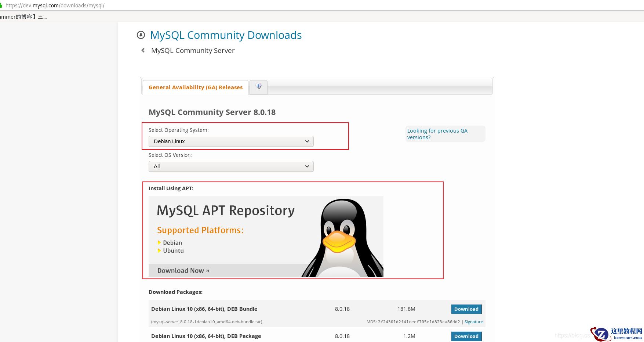Click the download circle icon beside page title
Viewport: 644px width, 342px height.
[x=141, y=35]
